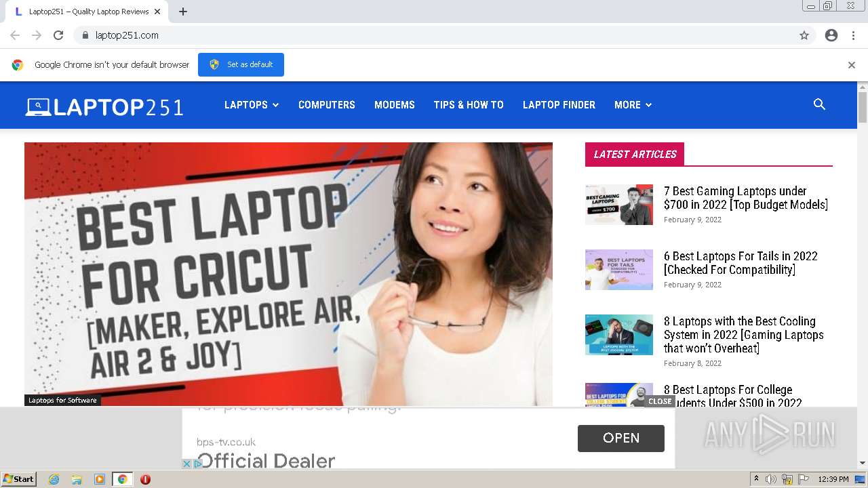Screen dimensions: 868x488
Task: Click the bps-tv.co.uk ad link text
Action: [226, 442]
